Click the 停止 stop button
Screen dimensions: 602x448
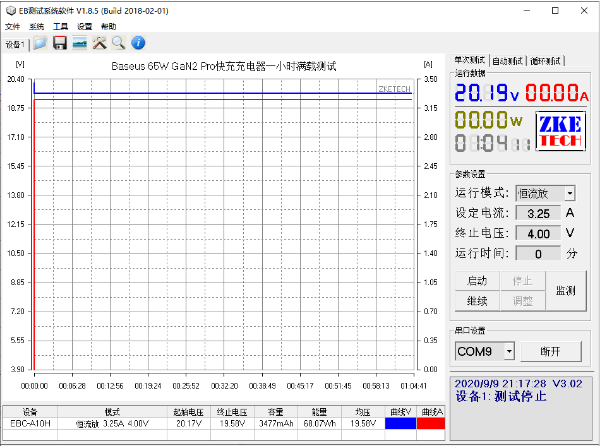click(x=523, y=281)
